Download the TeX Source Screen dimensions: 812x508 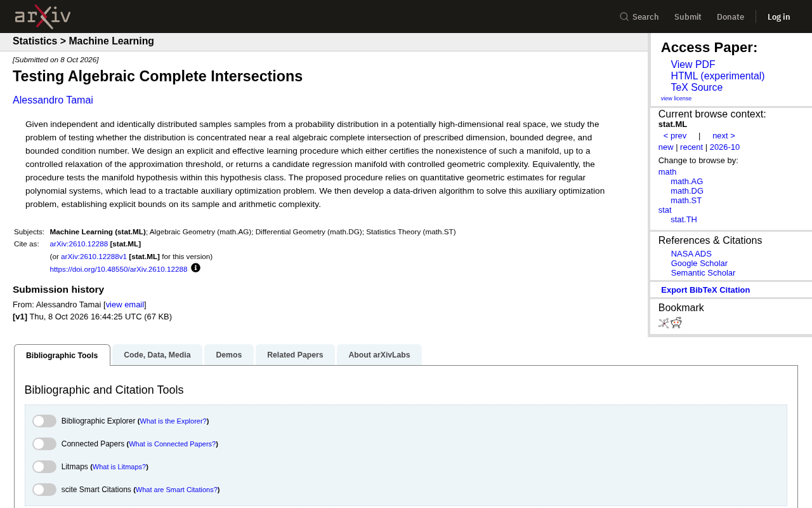click(697, 88)
